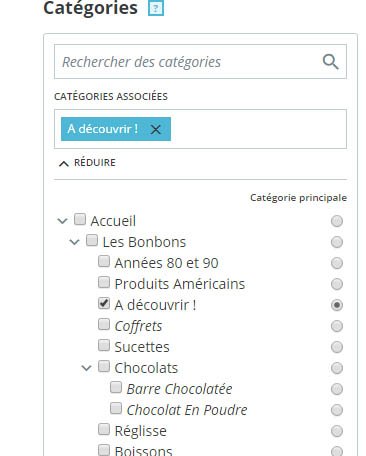The image size is (366, 456).
Task: Uncheck the 'A découvrir !' checkbox
Action: [x=104, y=303]
